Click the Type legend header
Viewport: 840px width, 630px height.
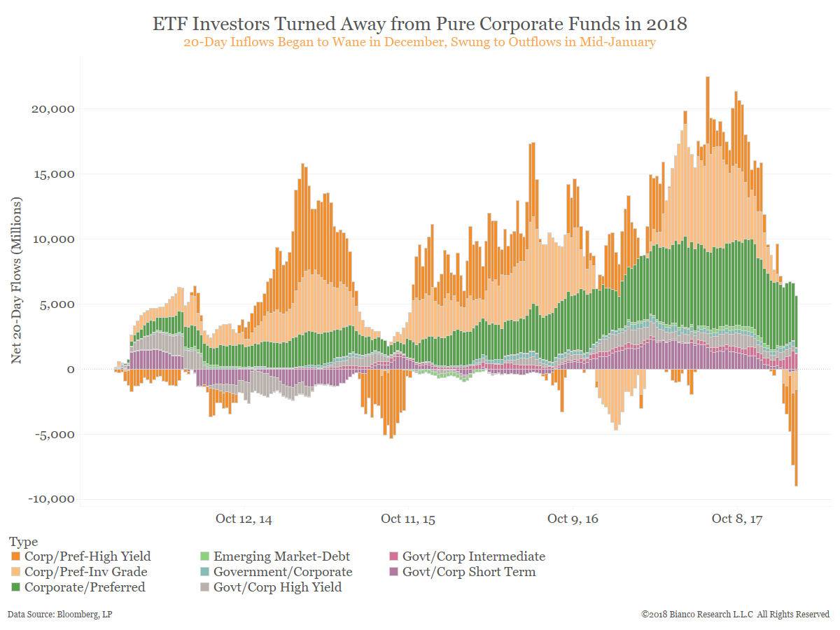24,542
